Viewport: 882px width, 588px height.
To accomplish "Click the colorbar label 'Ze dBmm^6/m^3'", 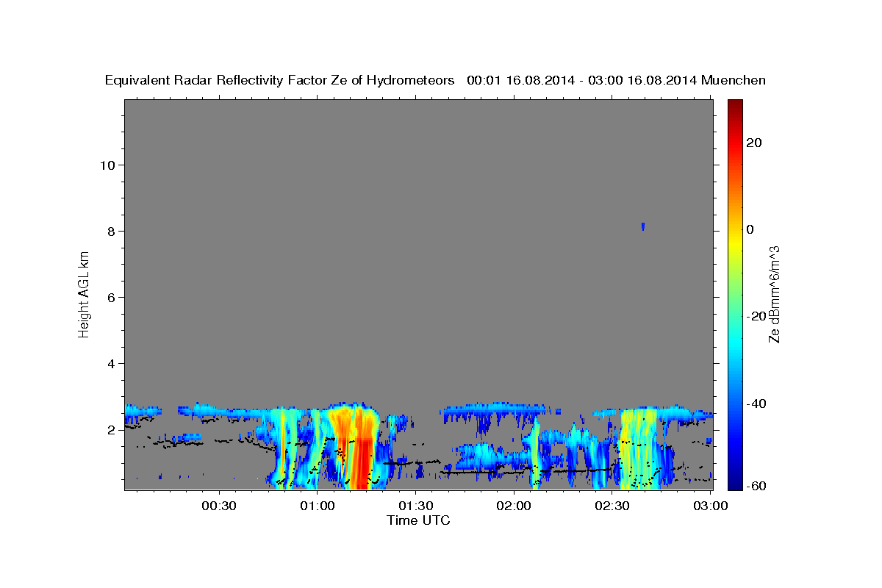I will 774,294.
